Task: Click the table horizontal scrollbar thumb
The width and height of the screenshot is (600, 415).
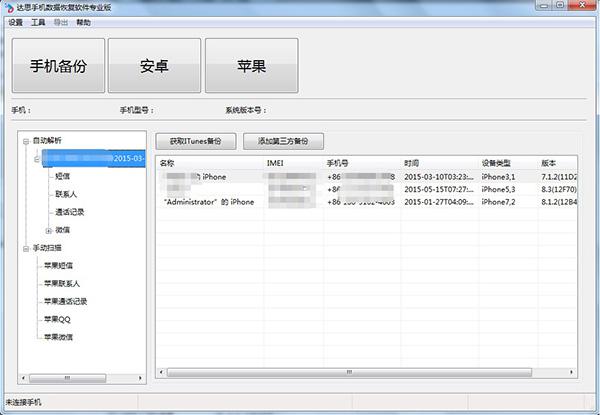Action: coord(349,372)
